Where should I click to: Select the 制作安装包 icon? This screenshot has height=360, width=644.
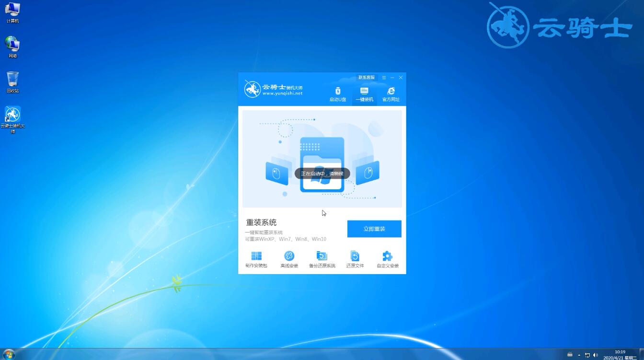tap(256, 259)
